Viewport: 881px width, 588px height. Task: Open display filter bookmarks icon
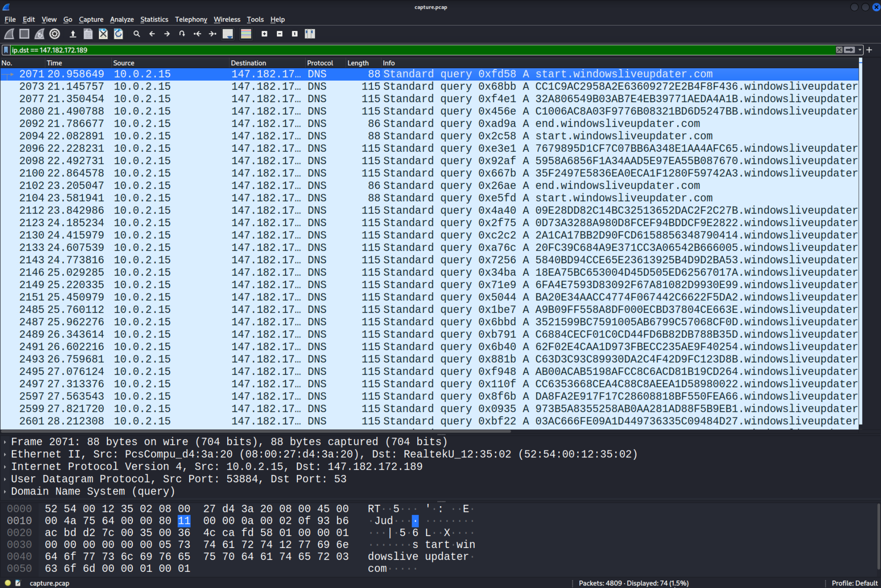6,50
